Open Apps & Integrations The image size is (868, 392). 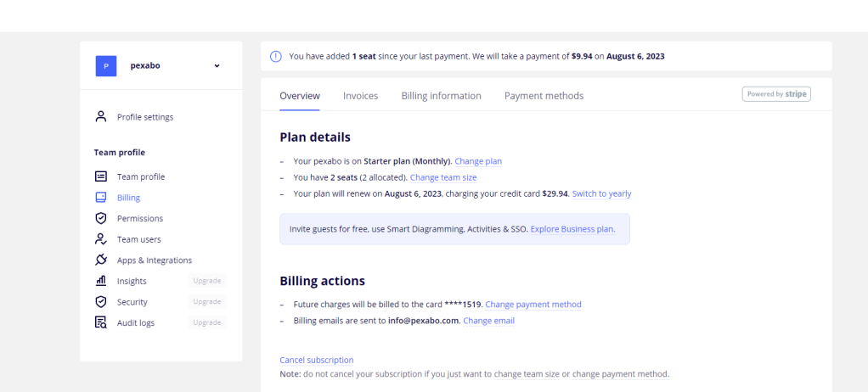(x=155, y=260)
